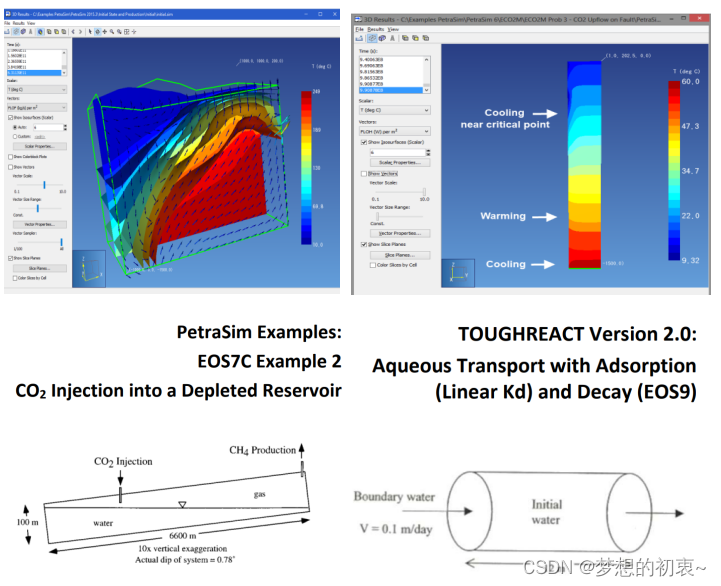Select the pointer arrow tool in left window
This screenshot has width=721, height=586.
[90, 32]
